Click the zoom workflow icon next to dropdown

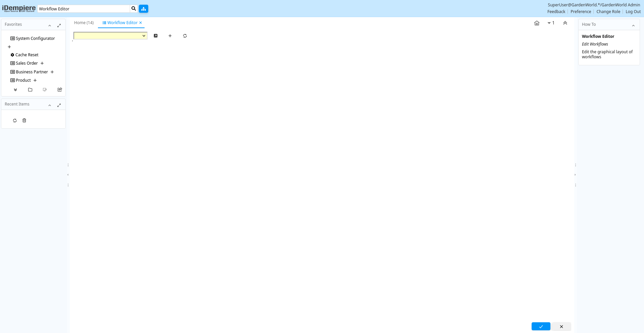(x=156, y=36)
